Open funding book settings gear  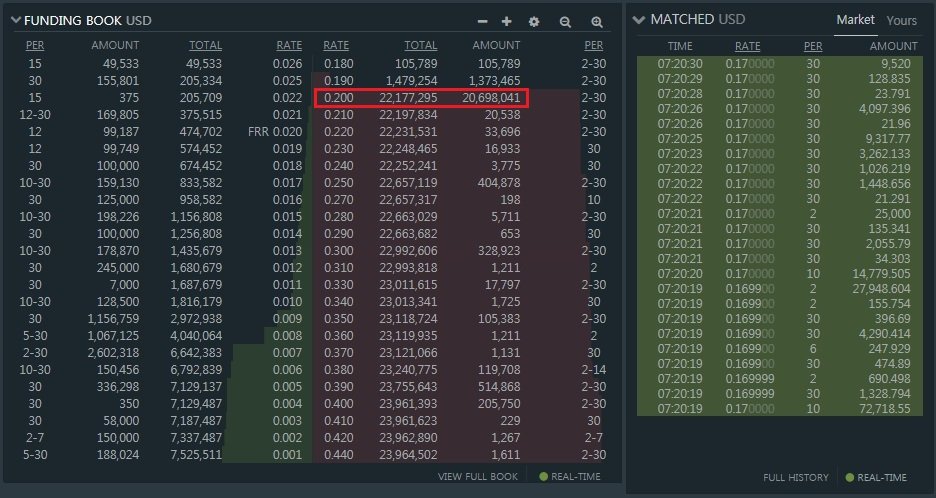point(534,21)
